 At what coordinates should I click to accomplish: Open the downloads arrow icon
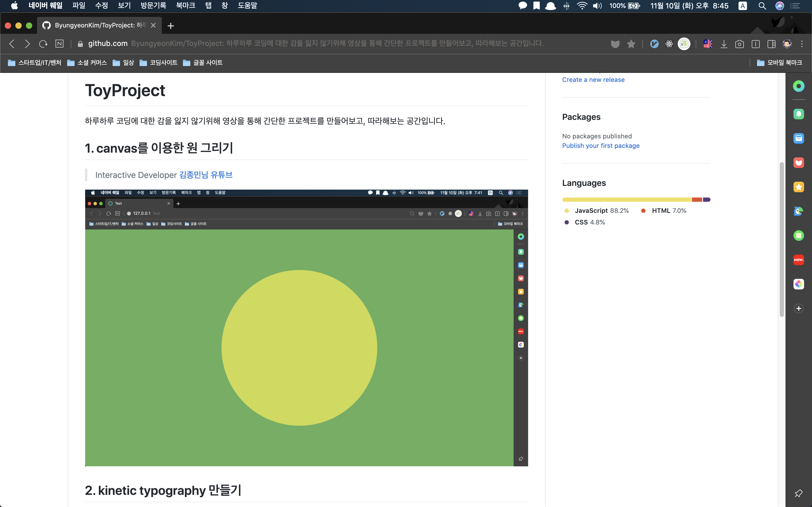[x=724, y=44]
